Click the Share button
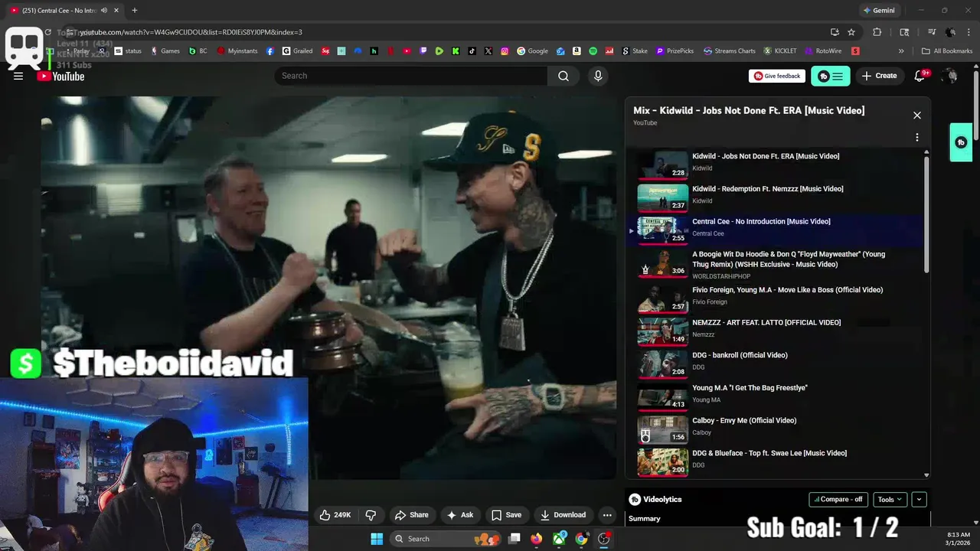The width and height of the screenshot is (980, 551). (411, 515)
